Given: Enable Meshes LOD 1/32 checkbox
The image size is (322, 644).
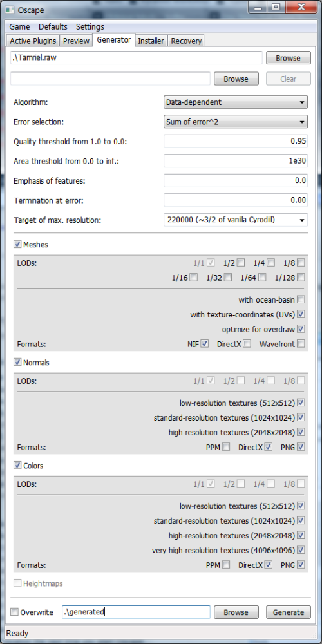Looking at the screenshot, I should 229,278.
